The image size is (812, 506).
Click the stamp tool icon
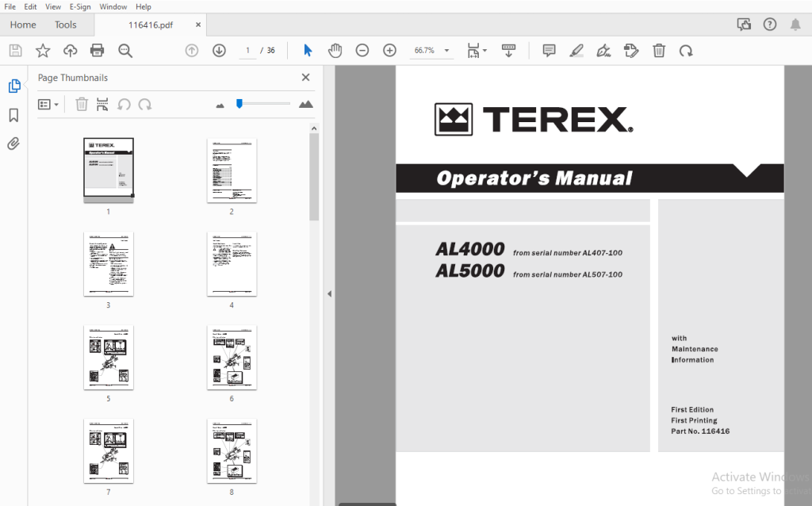[x=630, y=51]
